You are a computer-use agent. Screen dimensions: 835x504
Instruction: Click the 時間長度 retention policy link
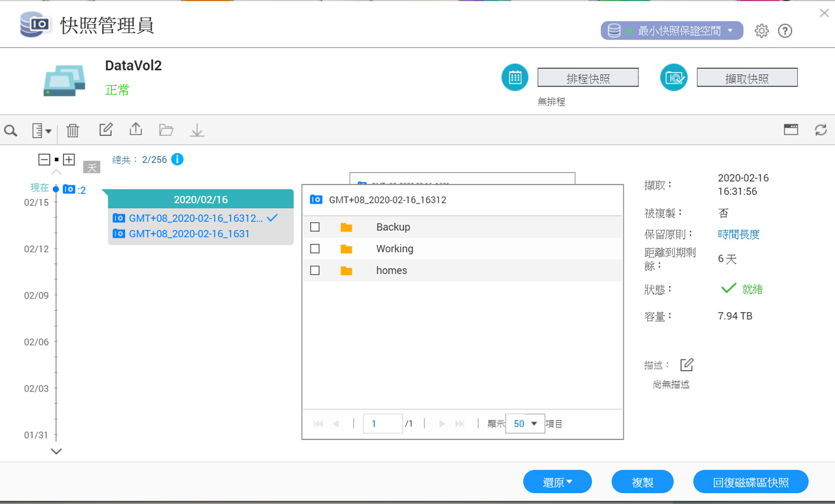point(738,234)
